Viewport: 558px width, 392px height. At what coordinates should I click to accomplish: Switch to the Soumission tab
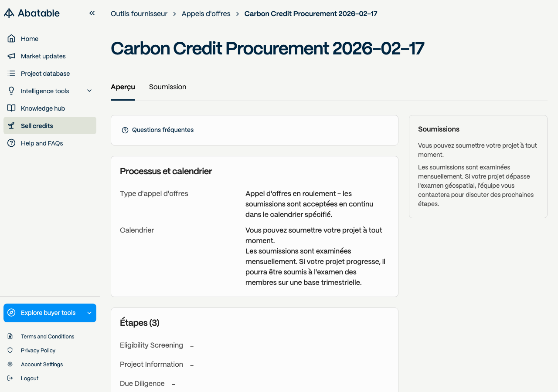[168, 87]
